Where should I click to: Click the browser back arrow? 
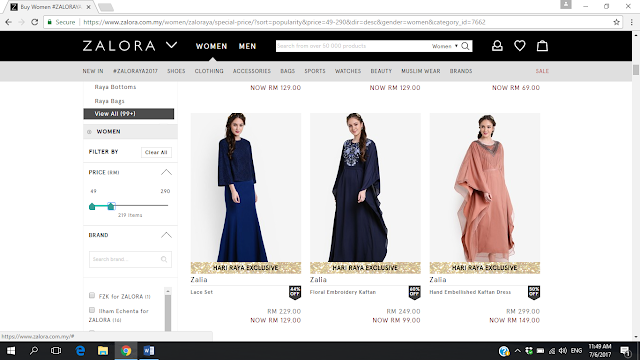point(9,22)
